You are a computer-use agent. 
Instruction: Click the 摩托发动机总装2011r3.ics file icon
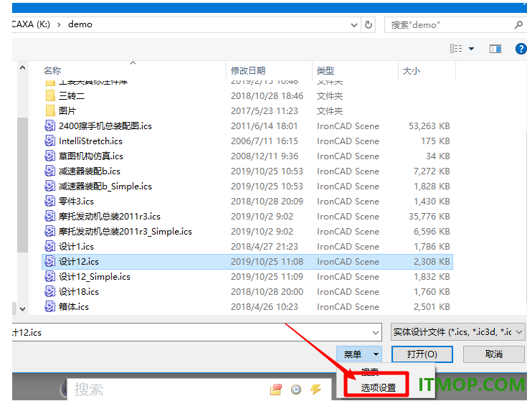pos(50,217)
